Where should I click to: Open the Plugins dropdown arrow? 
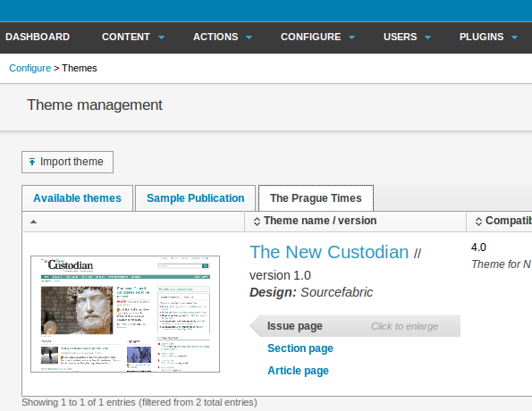515,38
